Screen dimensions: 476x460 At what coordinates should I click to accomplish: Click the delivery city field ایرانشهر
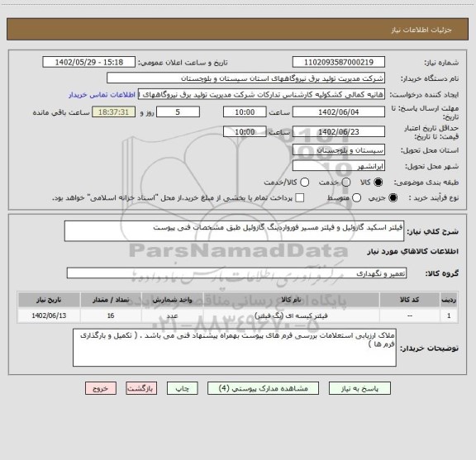339,166
